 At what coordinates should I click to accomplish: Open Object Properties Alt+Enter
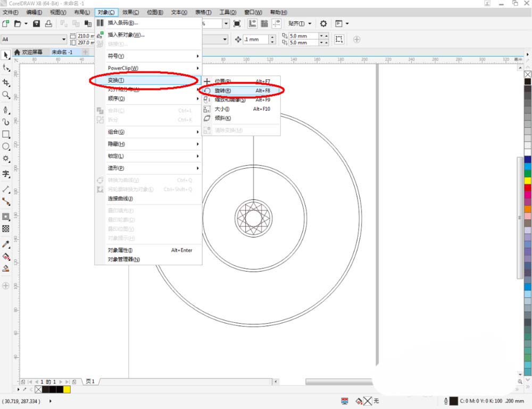[x=148, y=250]
